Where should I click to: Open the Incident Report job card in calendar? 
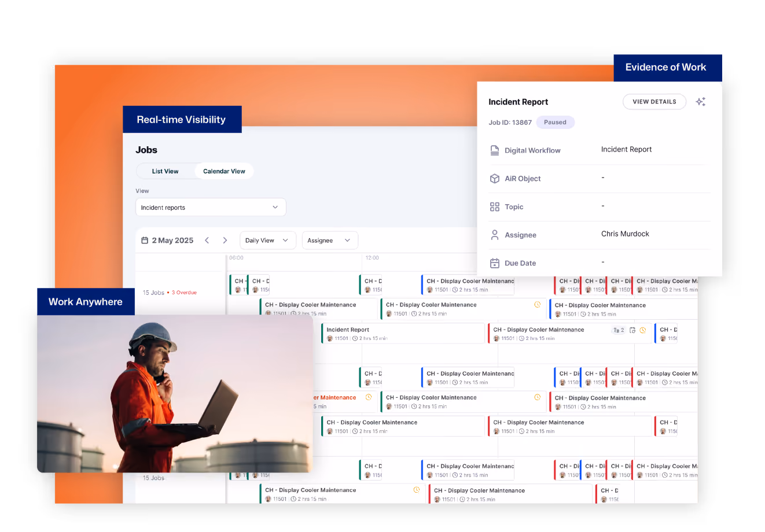tap(403, 334)
